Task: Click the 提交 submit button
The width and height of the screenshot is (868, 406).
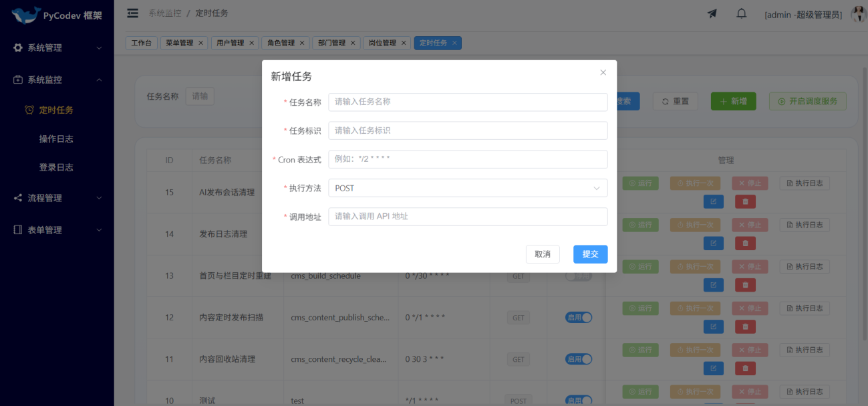Action: tap(590, 254)
